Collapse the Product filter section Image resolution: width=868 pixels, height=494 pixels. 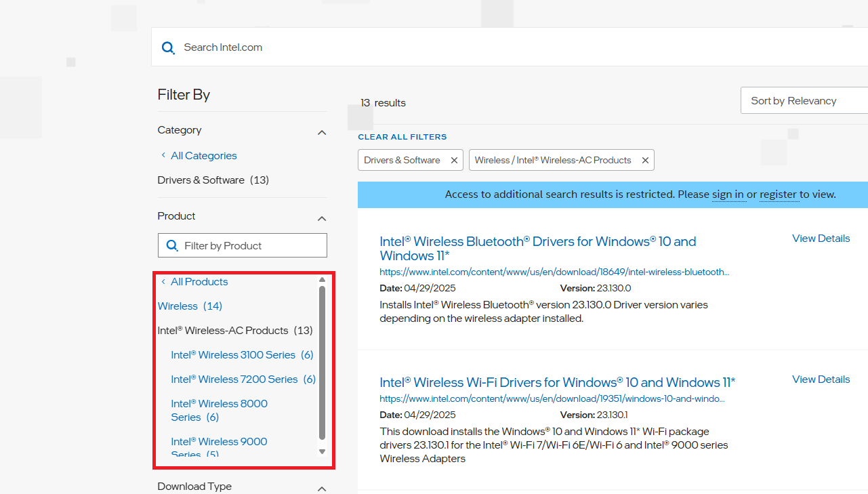(322, 218)
